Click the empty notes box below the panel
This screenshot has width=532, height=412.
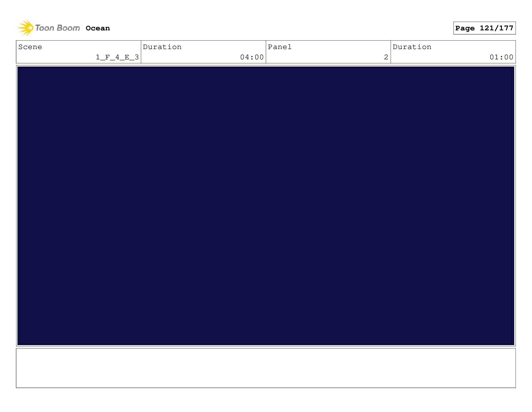pyautogui.click(x=266, y=368)
